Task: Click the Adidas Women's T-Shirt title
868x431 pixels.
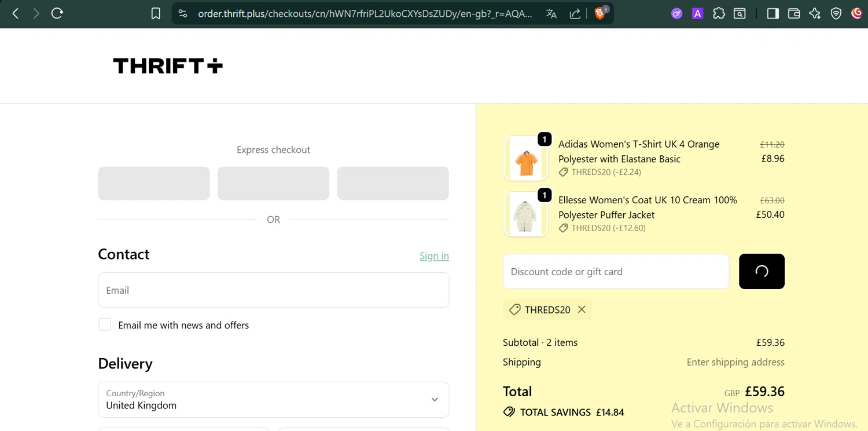Action: point(639,151)
